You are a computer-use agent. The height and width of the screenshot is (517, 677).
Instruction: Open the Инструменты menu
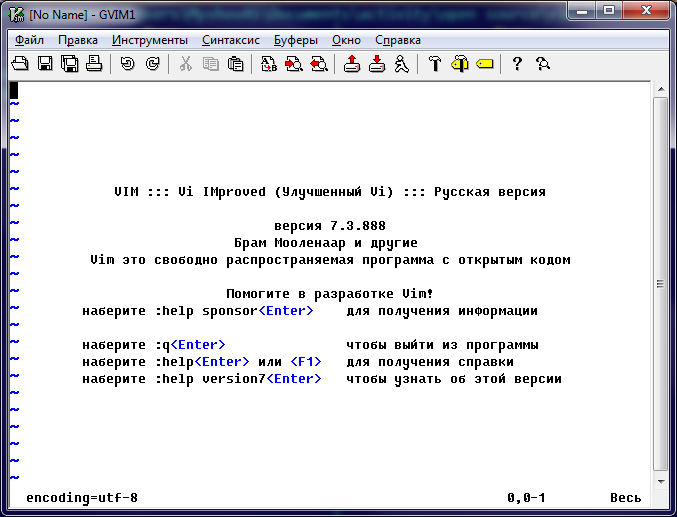tap(150, 40)
